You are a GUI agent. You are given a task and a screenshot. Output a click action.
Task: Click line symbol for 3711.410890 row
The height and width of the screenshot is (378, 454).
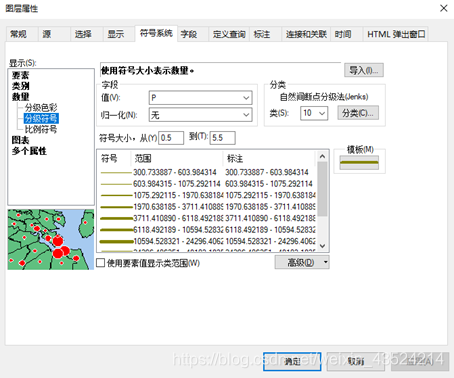tap(116, 218)
